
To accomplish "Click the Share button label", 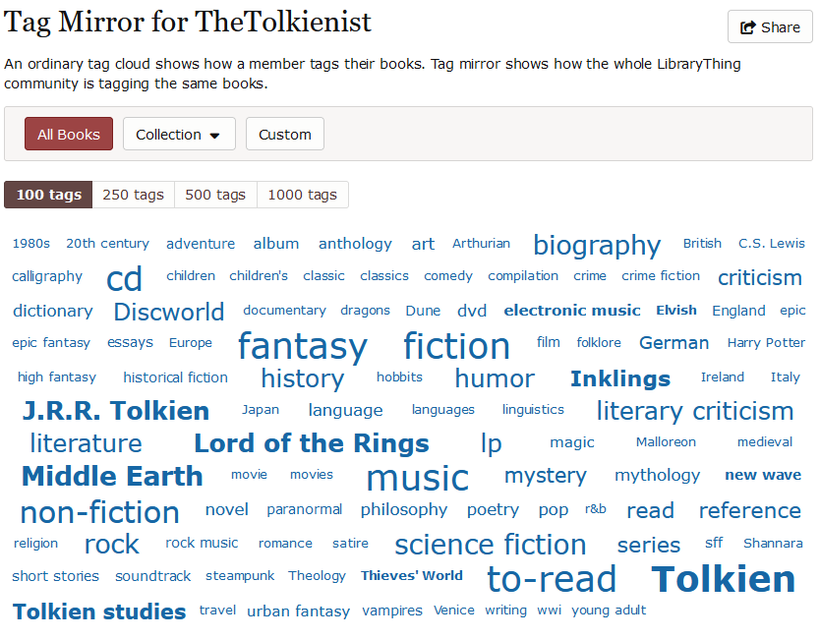I will (780, 27).
